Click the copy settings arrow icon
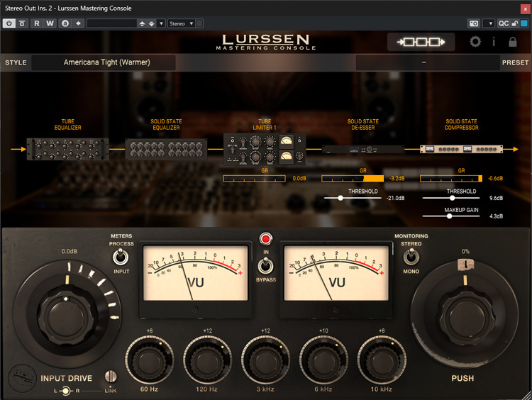Viewport: 532px width, 400px height. point(78,23)
